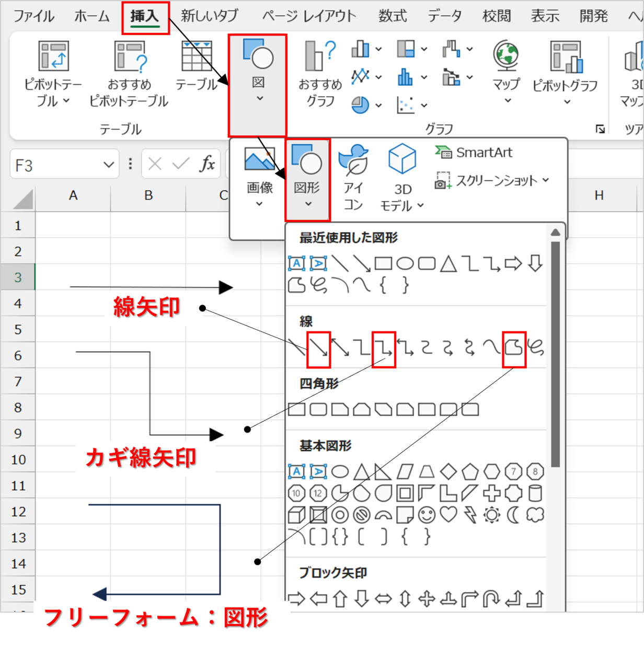Pick the heart shape in 基本図形

pos(448,515)
